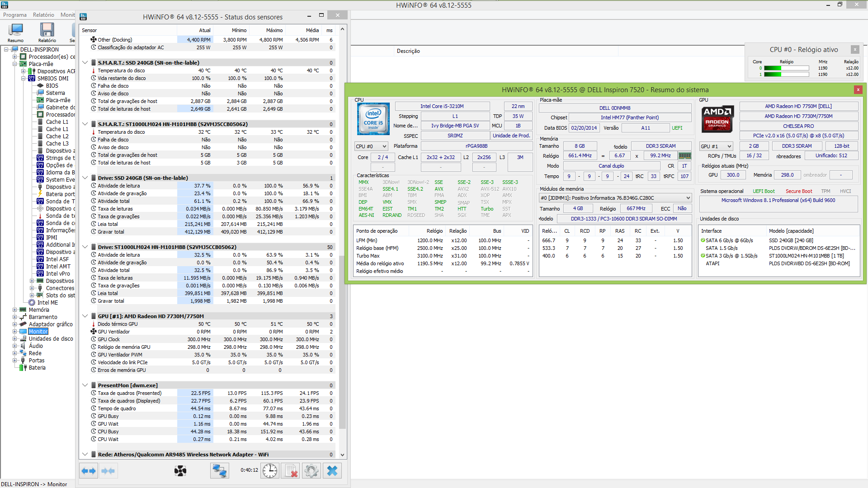Click the AMD Radeon Graphics logo

[x=717, y=119]
